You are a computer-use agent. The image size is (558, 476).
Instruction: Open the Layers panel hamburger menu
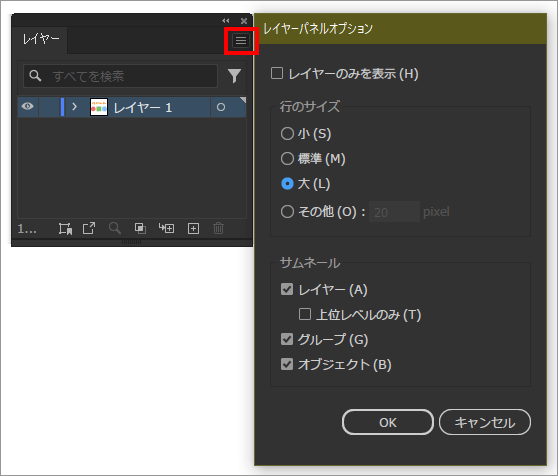(241, 41)
